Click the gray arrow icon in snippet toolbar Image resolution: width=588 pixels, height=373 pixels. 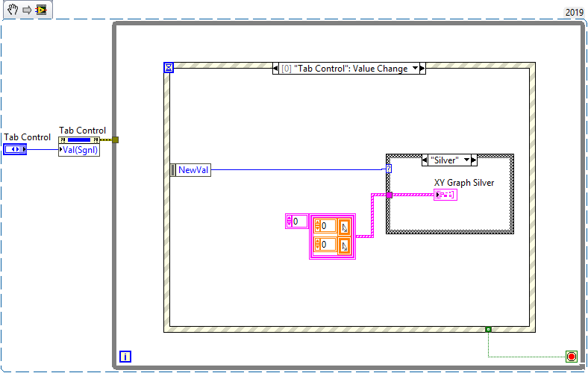click(27, 10)
